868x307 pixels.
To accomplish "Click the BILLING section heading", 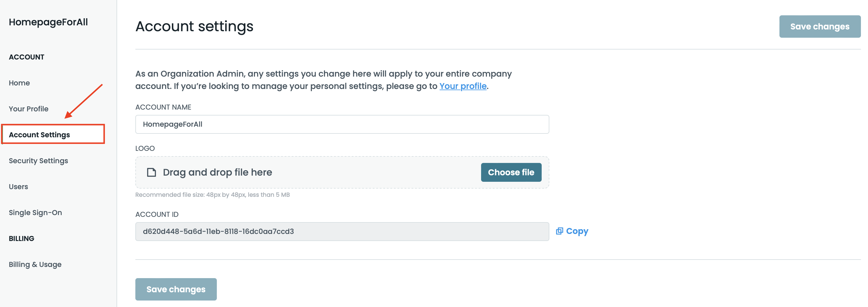I will coord(21,239).
